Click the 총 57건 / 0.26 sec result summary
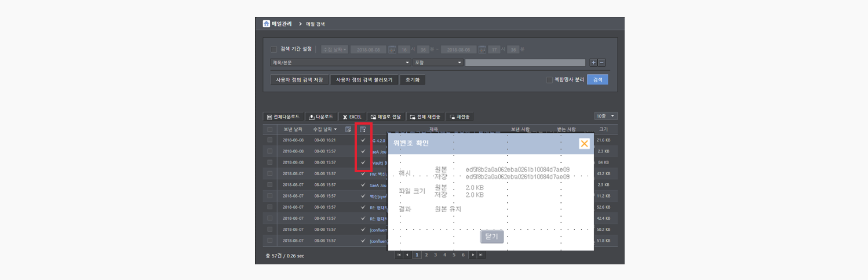 [285, 256]
